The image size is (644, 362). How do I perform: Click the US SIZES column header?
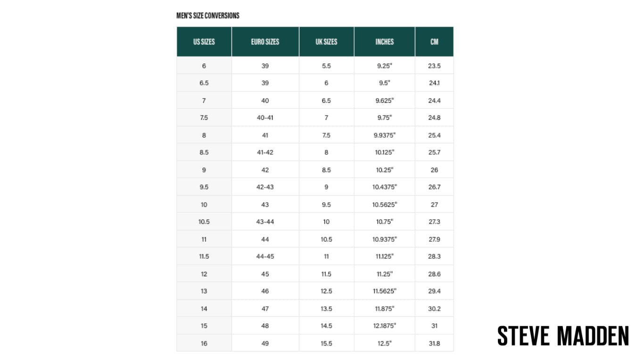coord(204,41)
